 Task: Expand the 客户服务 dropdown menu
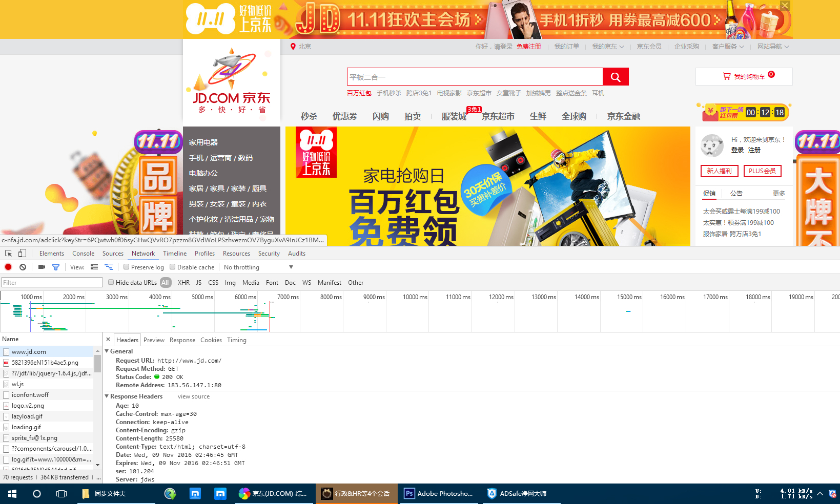[x=728, y=47]
